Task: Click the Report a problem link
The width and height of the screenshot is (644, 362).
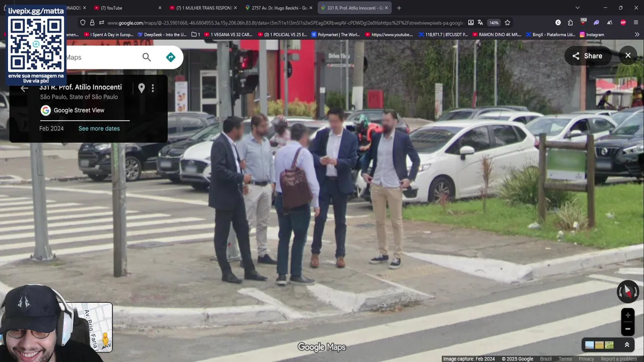Action: pos(619,359)
